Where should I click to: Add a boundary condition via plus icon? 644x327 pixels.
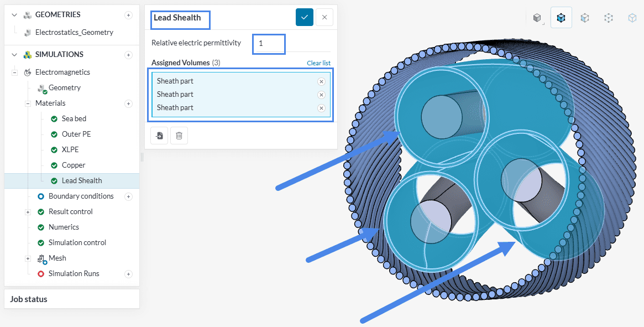pyautogui.click(x=128, y=196)
